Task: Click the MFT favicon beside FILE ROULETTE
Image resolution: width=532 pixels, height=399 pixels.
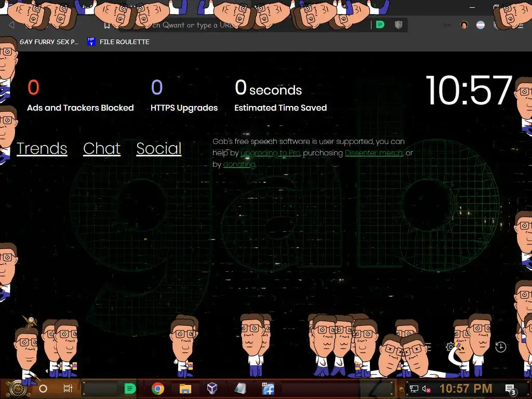Action: [91, 42]
